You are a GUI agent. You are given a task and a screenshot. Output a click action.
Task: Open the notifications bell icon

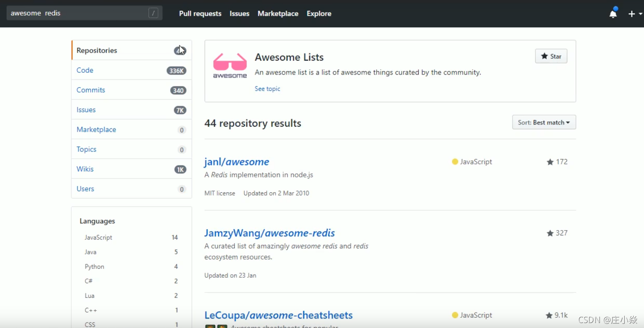tap(613, 13)
